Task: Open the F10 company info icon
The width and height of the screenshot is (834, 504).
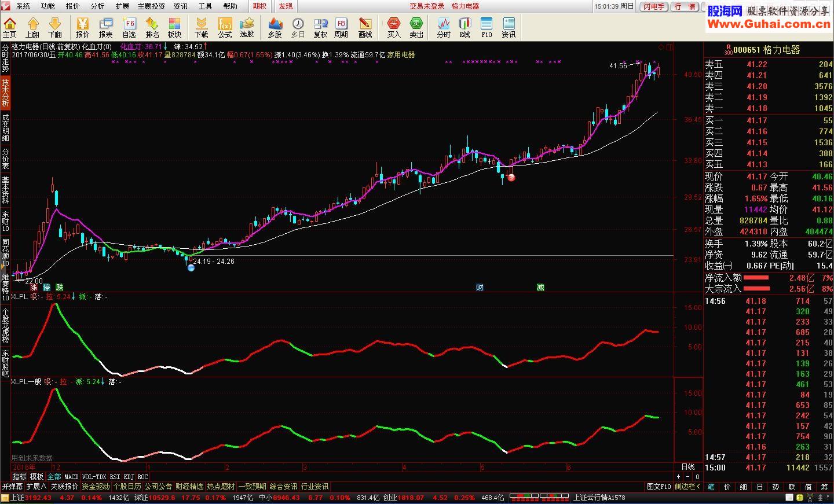Action: tap(487, 27)
